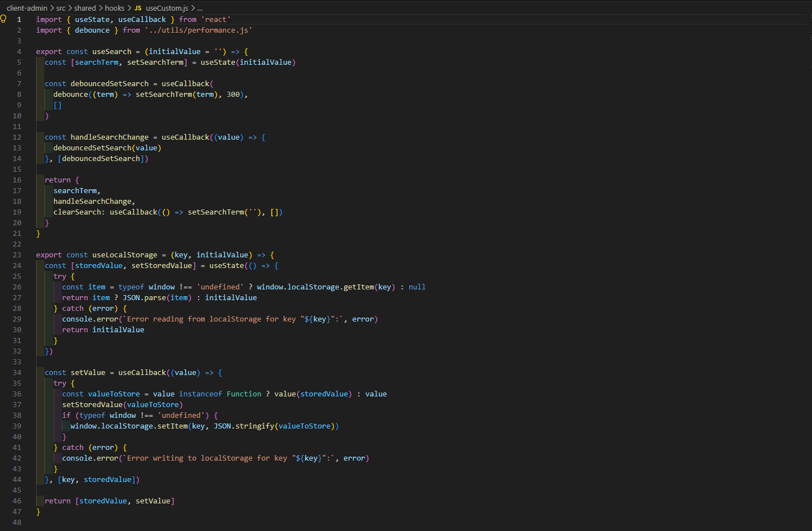The image size is (812, 531).
Task: Click valueToStore in its const declaration
Action: pos(114,394)
